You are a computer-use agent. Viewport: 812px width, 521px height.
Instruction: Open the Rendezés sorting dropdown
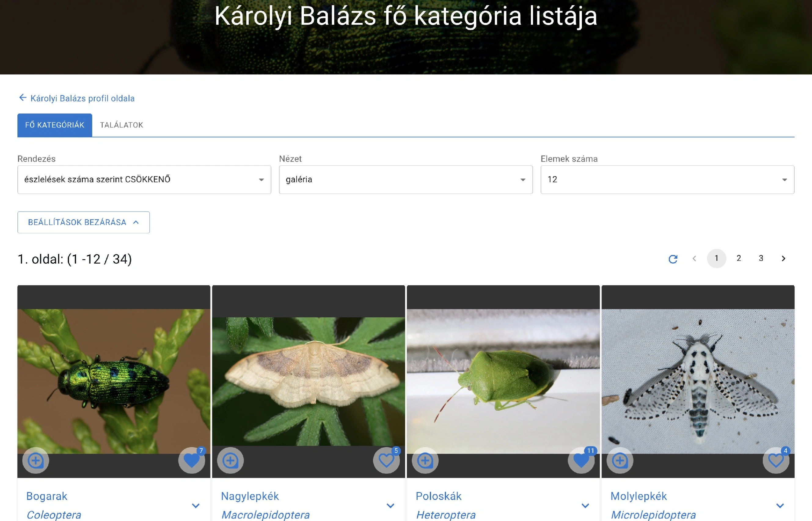point(144,180)
